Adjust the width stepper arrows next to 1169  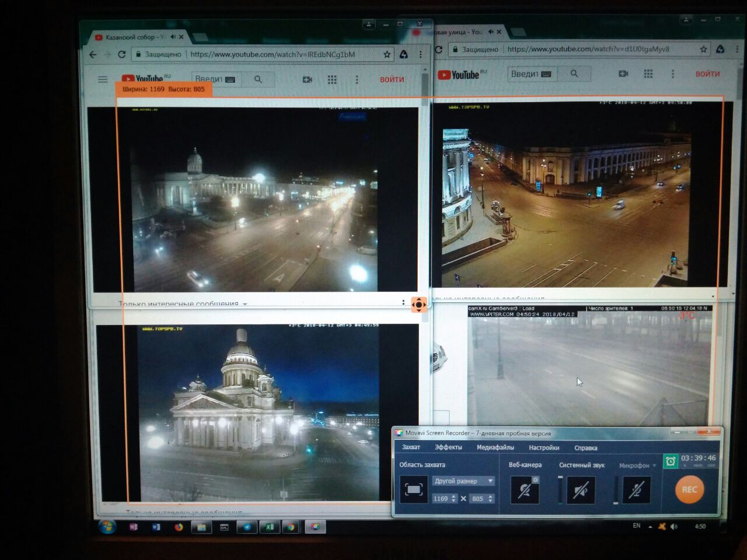coord(453,499)
